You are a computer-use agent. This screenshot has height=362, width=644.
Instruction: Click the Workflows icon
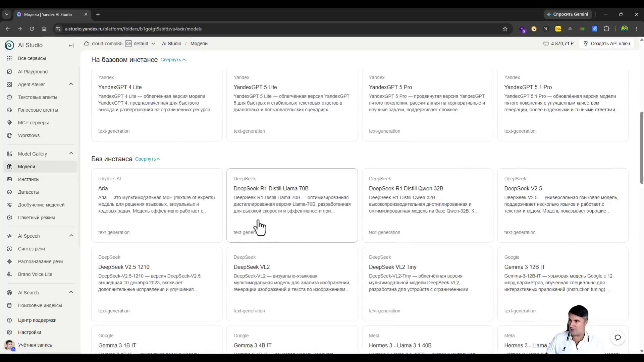pyautogui.click(x=9, y=135)
